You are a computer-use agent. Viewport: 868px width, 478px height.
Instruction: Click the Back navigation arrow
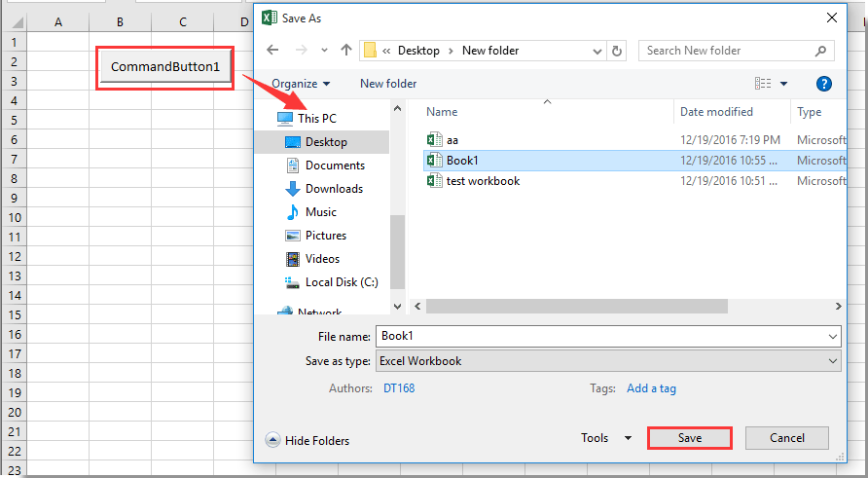272,51
